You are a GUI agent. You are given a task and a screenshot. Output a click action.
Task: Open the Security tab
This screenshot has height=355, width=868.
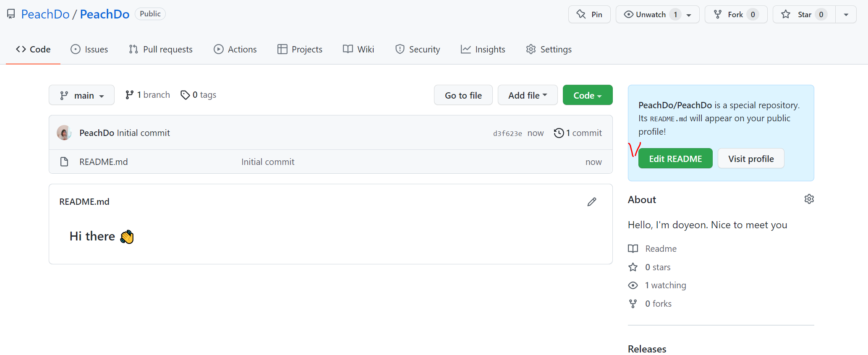[x=418, y=50]
